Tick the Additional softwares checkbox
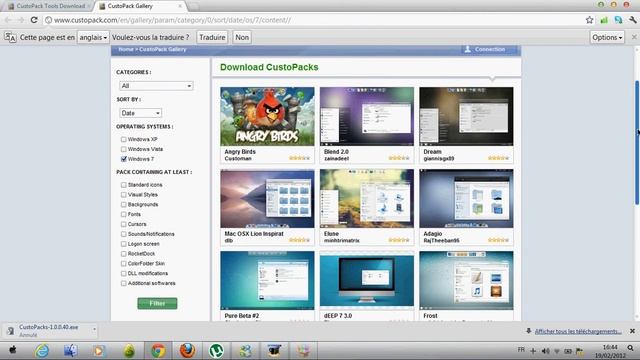Screen dimensions: 640x360 pyautogui.click(x=124, y=283)
